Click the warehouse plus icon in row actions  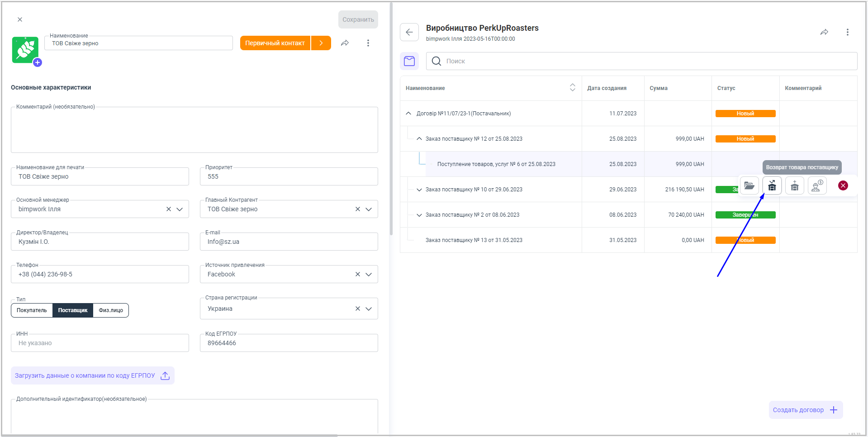(x=794, y=185)
